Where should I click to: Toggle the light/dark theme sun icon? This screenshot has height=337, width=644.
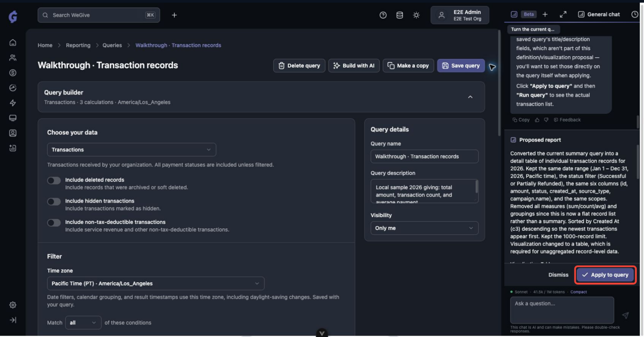[x=416, y=15]
